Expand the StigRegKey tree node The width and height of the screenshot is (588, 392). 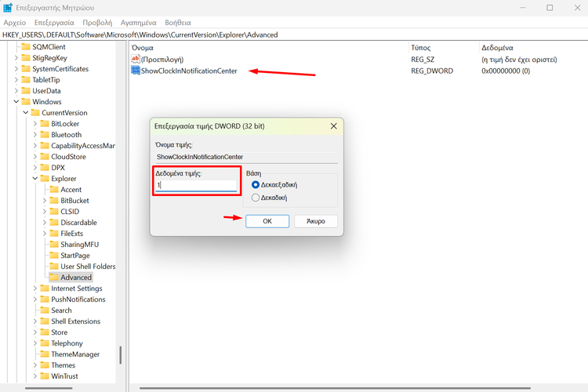[x=16, y=57]
